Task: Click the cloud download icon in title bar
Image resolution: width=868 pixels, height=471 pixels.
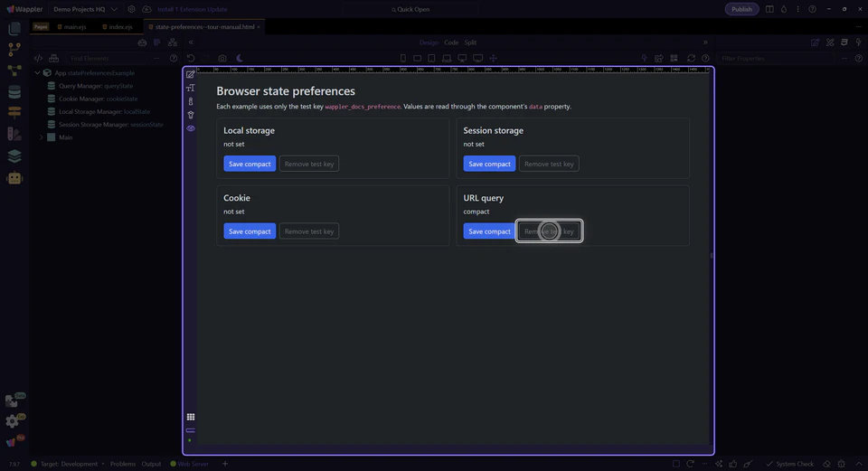Action: 146,9
